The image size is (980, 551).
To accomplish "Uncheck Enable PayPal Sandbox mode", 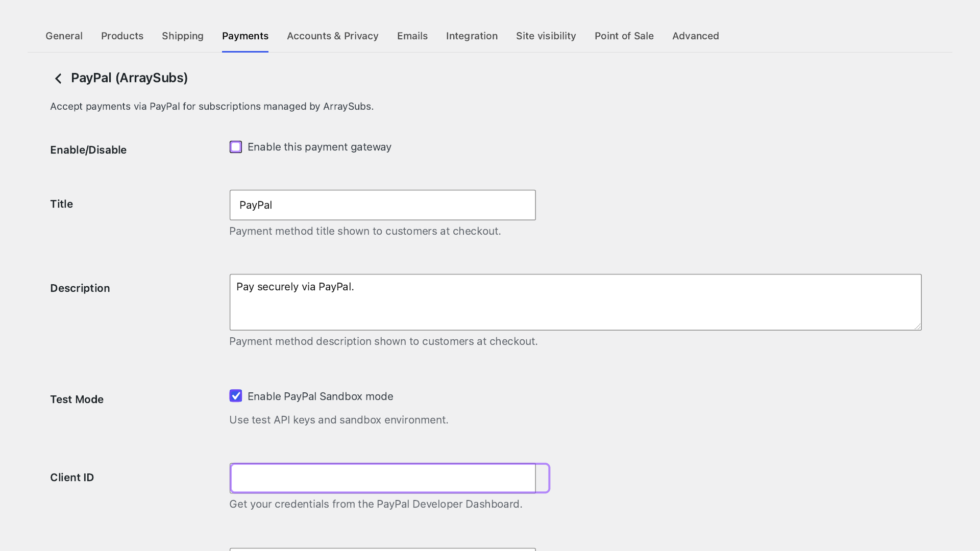I will [x=235, y=396].
